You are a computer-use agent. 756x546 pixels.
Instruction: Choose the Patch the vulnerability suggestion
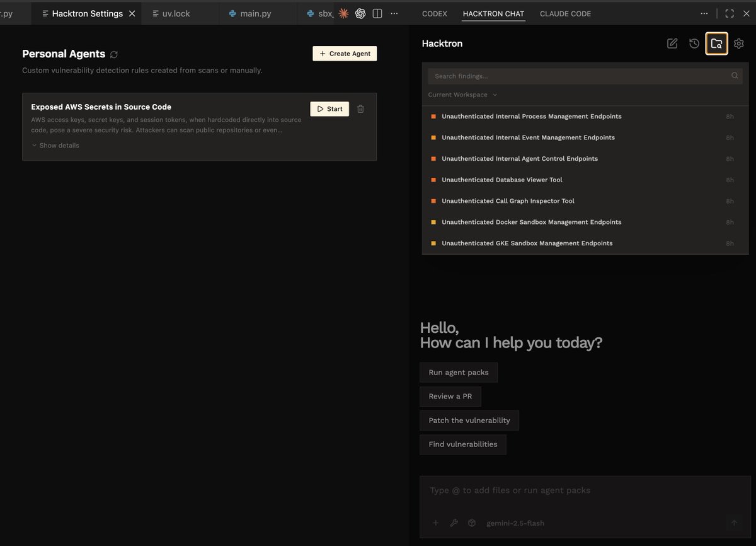click(x=469, y=421)
